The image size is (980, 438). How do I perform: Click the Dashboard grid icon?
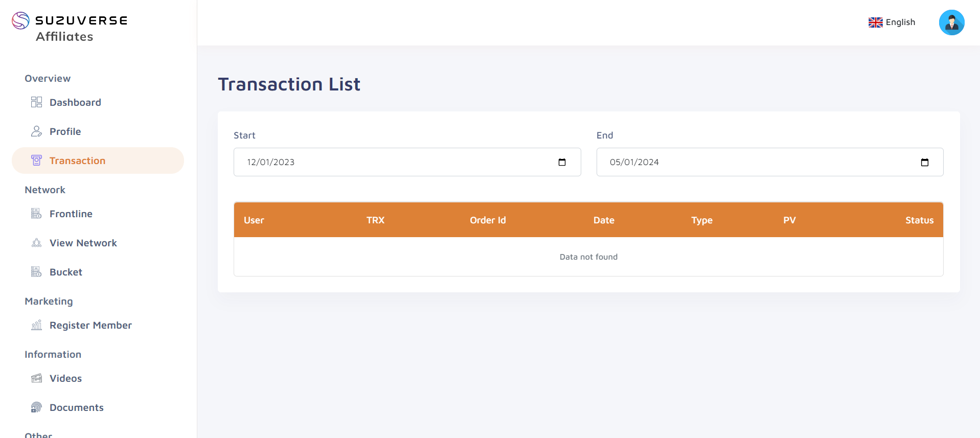pyautogui.click(x=36, y=102)
